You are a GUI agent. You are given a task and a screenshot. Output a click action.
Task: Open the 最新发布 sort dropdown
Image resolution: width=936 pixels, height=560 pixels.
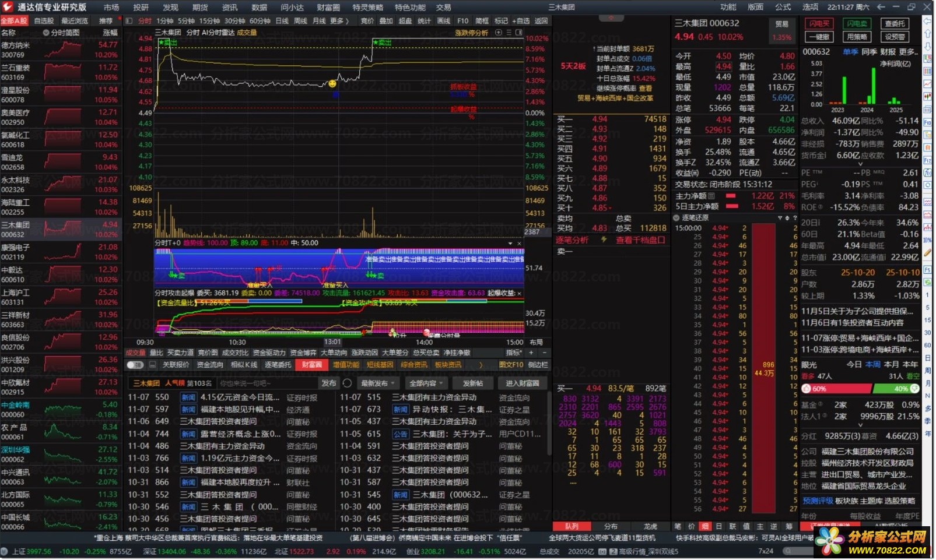(x=378, y=383)
